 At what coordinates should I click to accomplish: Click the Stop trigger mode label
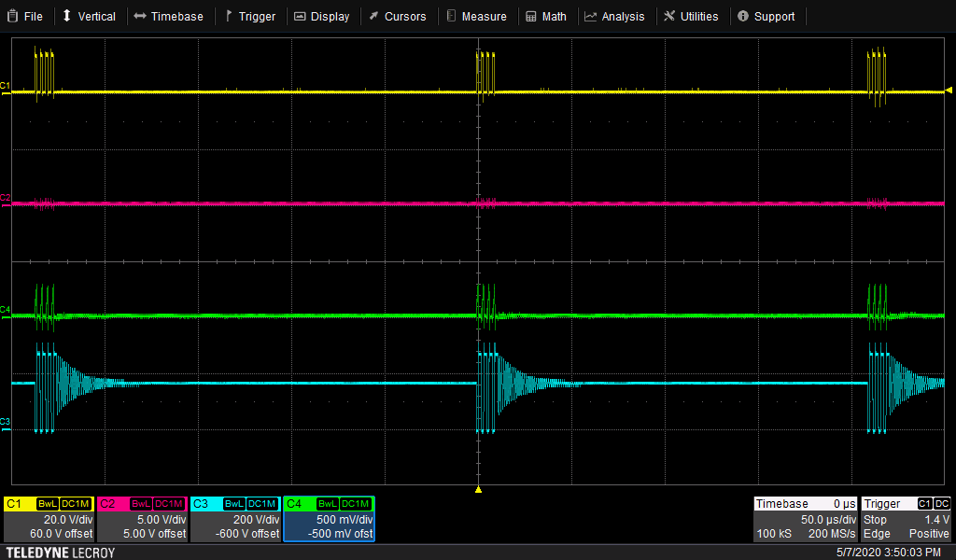876,519
